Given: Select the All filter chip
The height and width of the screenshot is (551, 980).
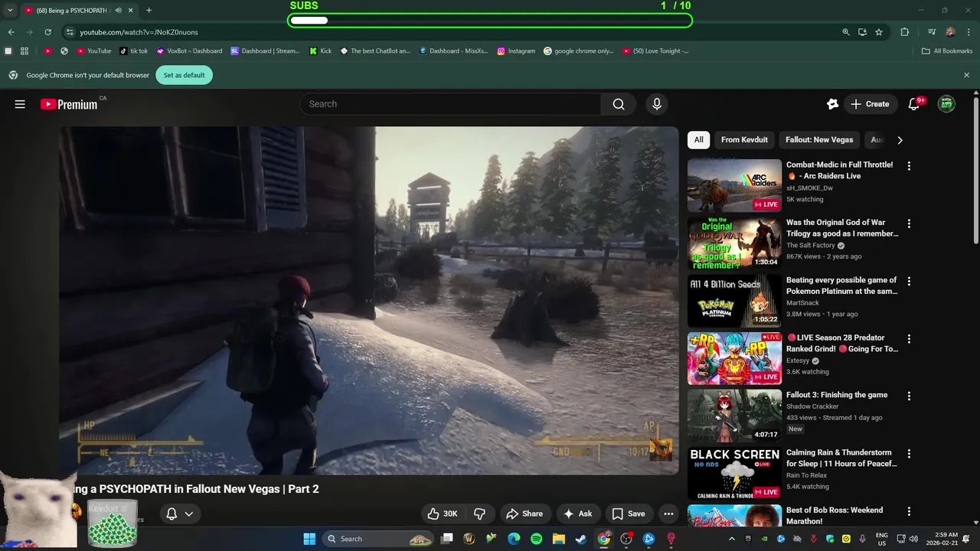Looking at the screenshot, I should 698,140.
